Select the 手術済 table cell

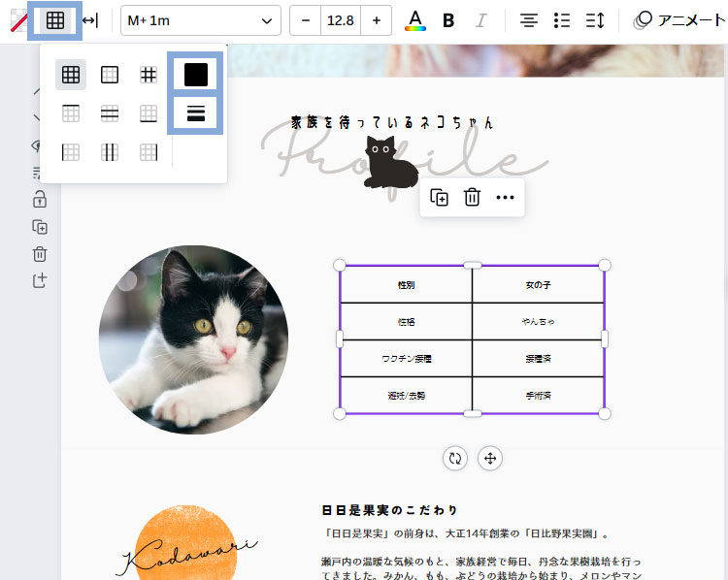tap(538, 396)
